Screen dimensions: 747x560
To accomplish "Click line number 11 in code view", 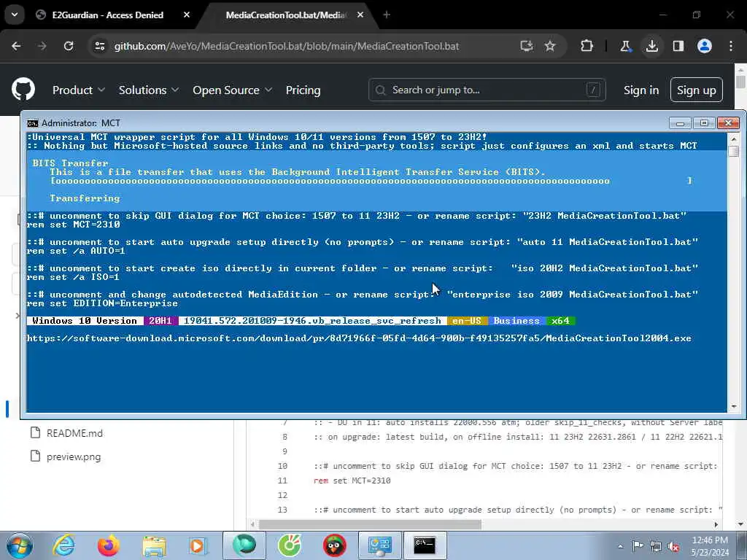I will click(282, 481).
